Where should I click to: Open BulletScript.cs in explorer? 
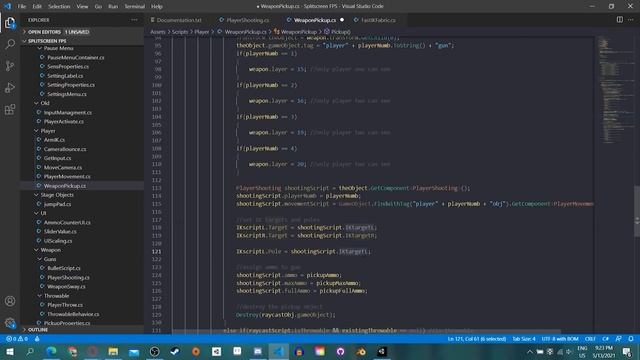click(x=64, y=268)
